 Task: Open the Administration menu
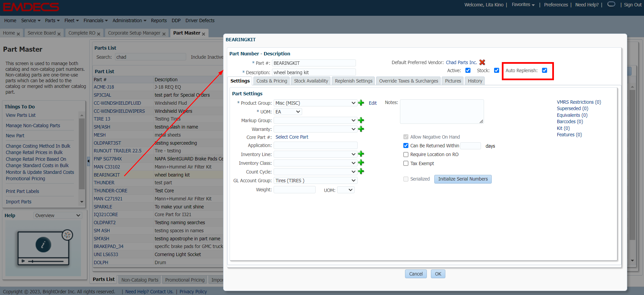coord(129,20)
